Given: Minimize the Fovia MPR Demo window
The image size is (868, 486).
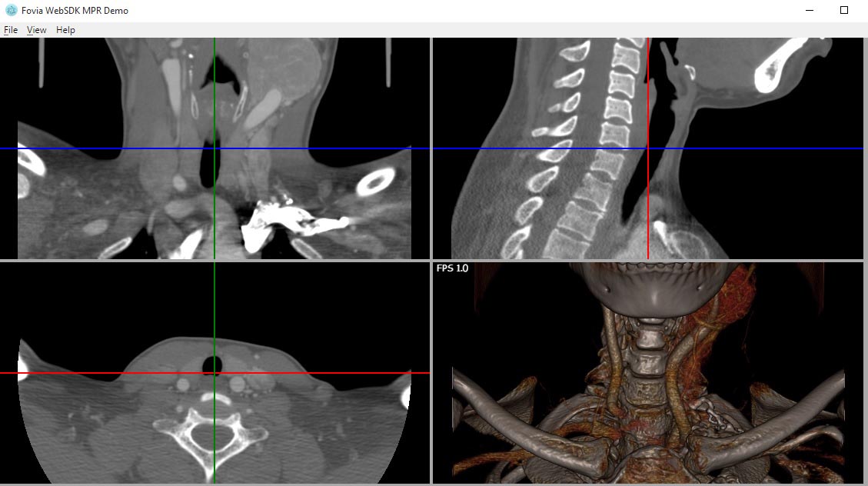Looking at the screenshot, I should [x=810, y=11].
